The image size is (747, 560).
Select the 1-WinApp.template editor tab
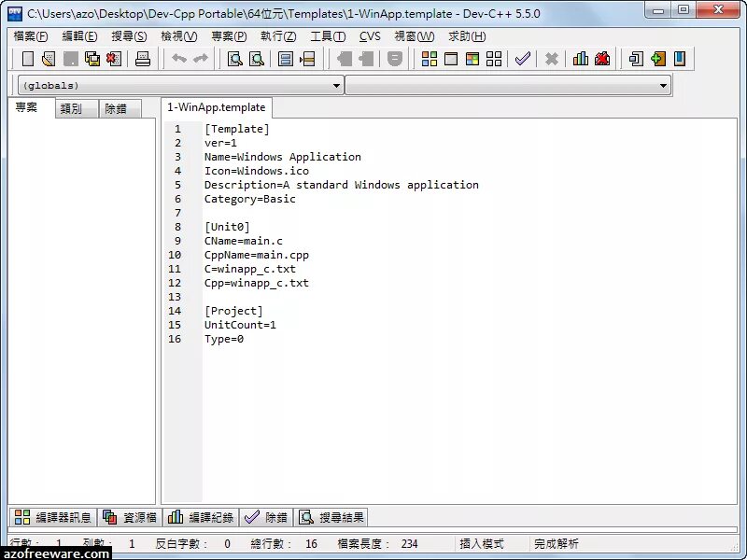(217, 107)
